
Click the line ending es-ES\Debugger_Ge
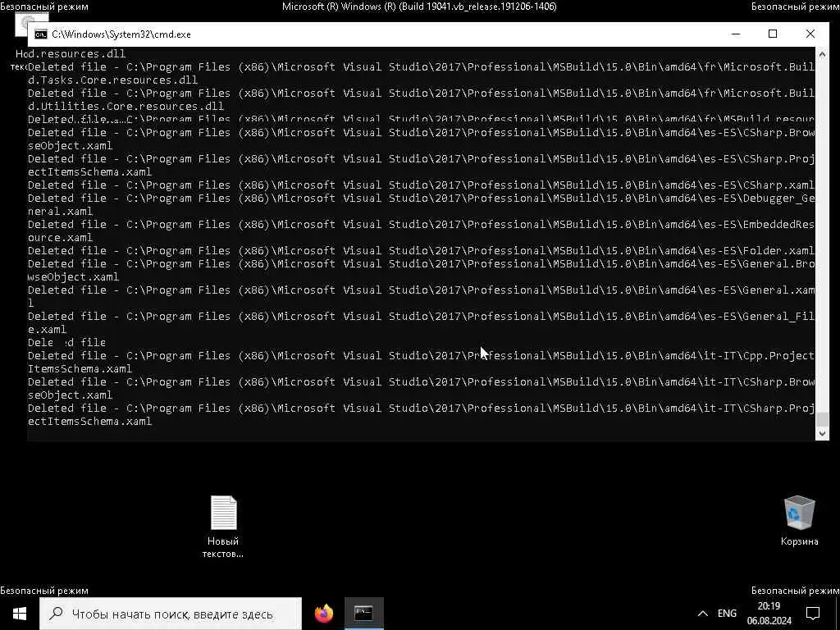coord(421,199)
